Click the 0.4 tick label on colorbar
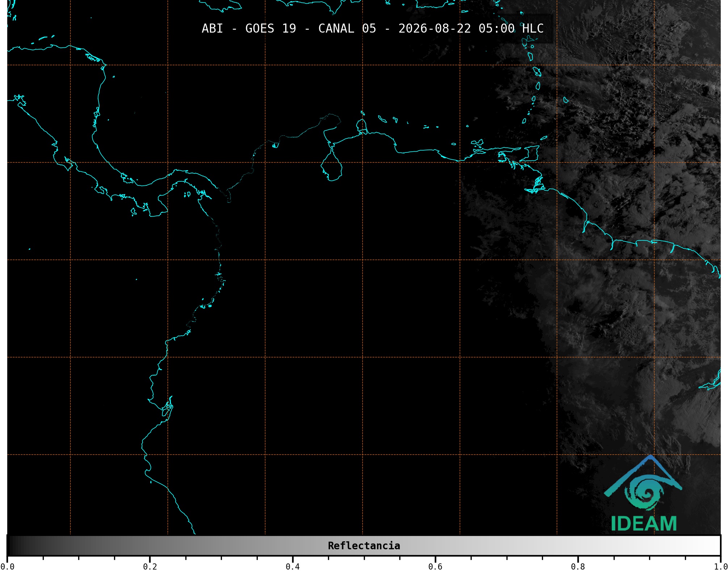 pyautogui.click(x=293, y=567)
